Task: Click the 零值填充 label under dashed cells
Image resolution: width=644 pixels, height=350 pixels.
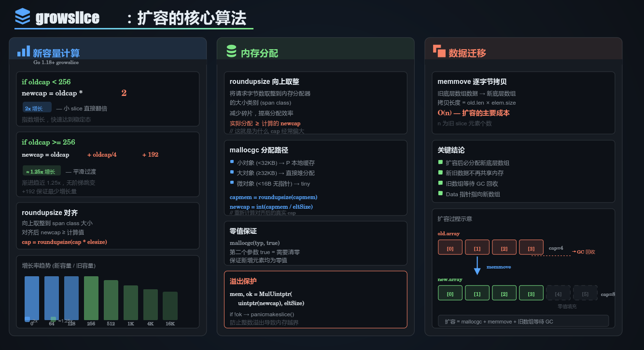Action: pos(567,306)
